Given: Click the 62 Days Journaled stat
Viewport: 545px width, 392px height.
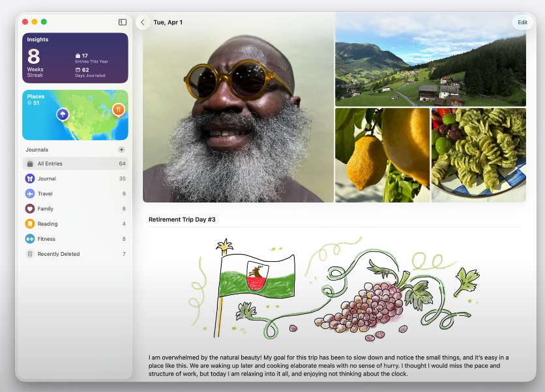Looking at the screenshot, I should pos(91,72).
